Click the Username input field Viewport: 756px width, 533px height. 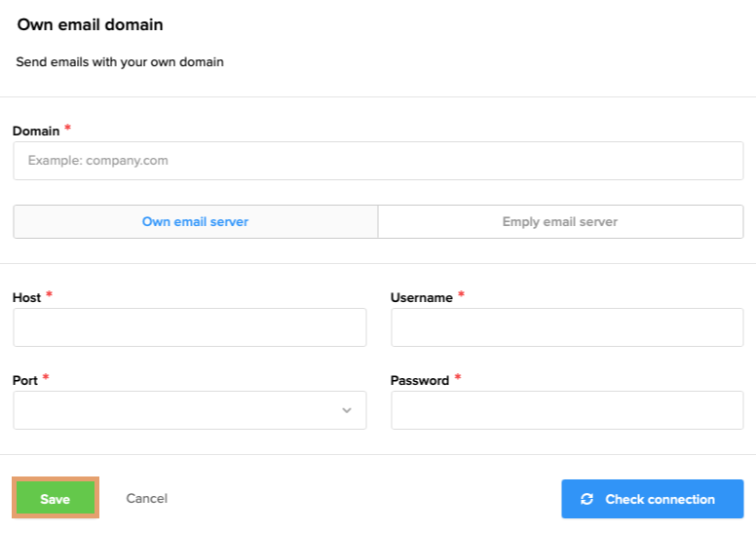point(567,327)
